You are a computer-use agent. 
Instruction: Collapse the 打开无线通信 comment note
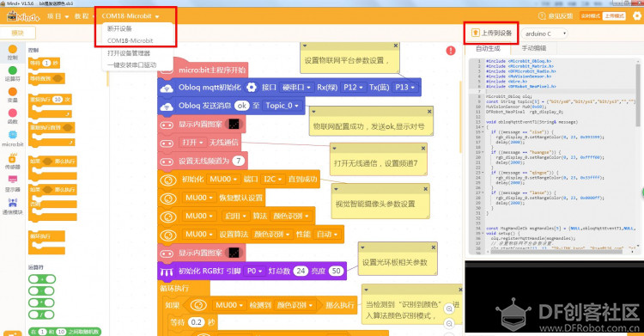(x=334, y=148)
